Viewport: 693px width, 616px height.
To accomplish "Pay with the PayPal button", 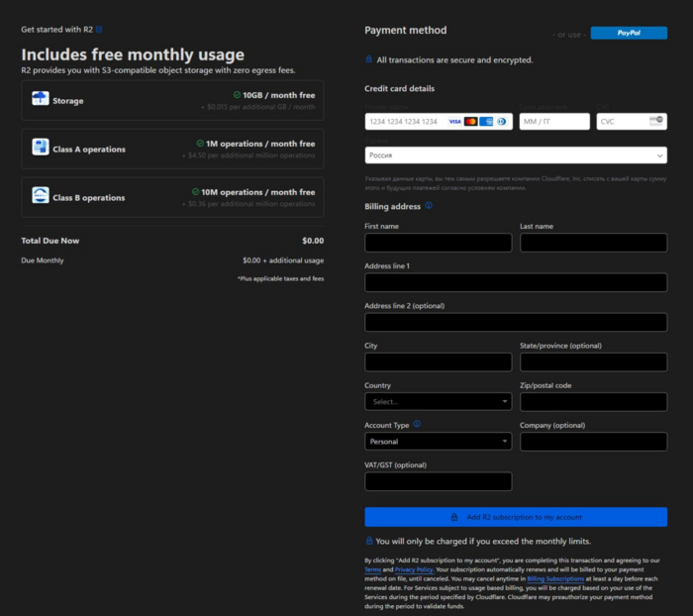I will tap(629, 33).
